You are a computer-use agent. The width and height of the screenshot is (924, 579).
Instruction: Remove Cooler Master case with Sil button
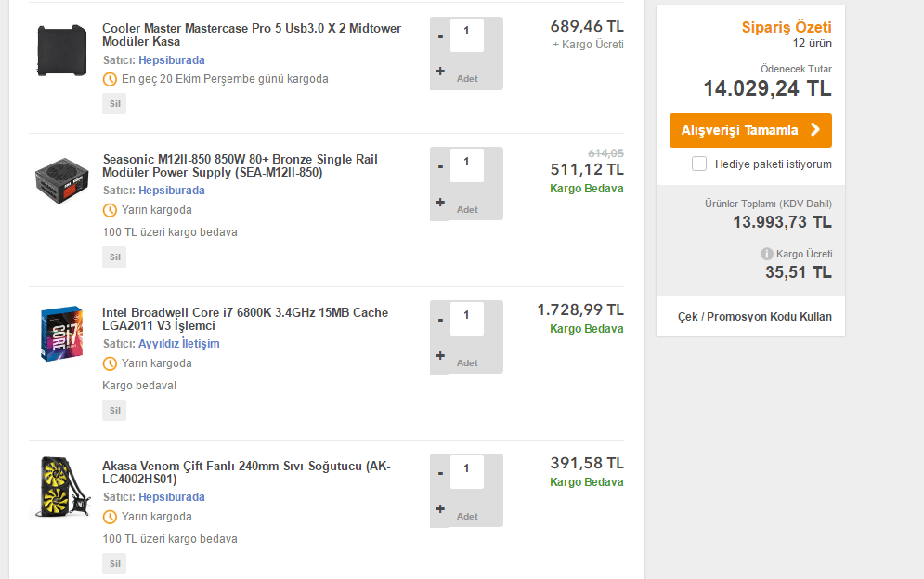pos(114,103)
